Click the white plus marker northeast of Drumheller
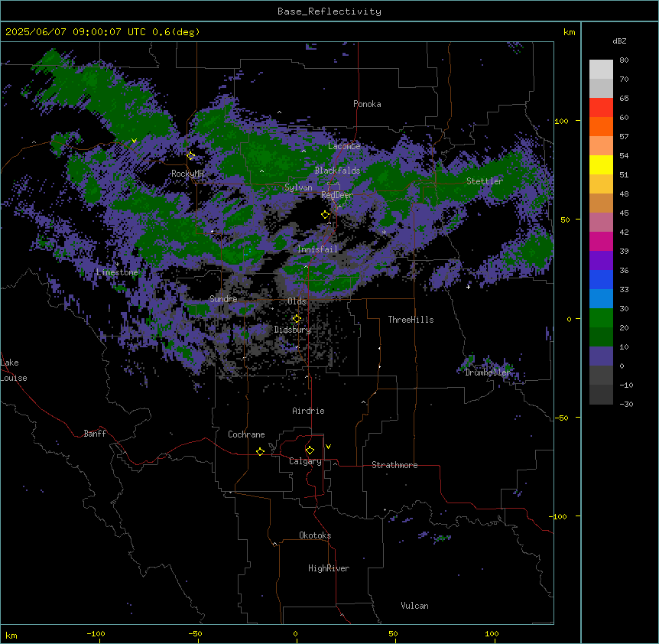 pos(468,287)
